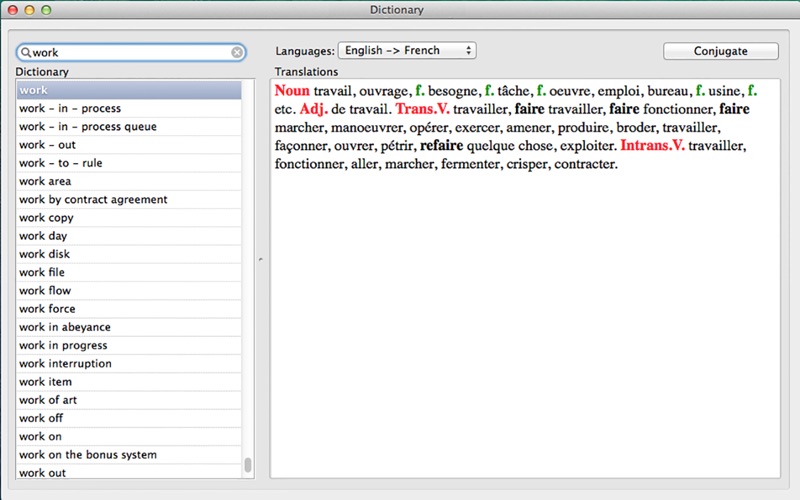Select 'work in progress' entry
The height and width of the screenshot is (500, 800).
click(129, 345)
